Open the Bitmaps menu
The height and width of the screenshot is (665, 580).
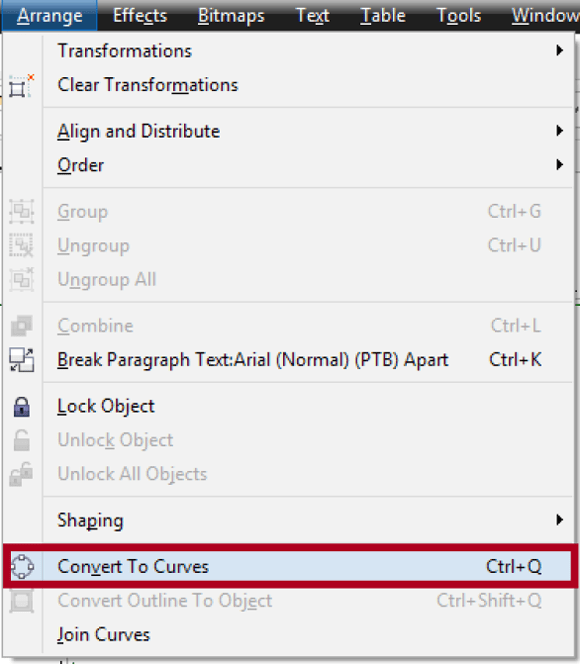pos(231,16)
